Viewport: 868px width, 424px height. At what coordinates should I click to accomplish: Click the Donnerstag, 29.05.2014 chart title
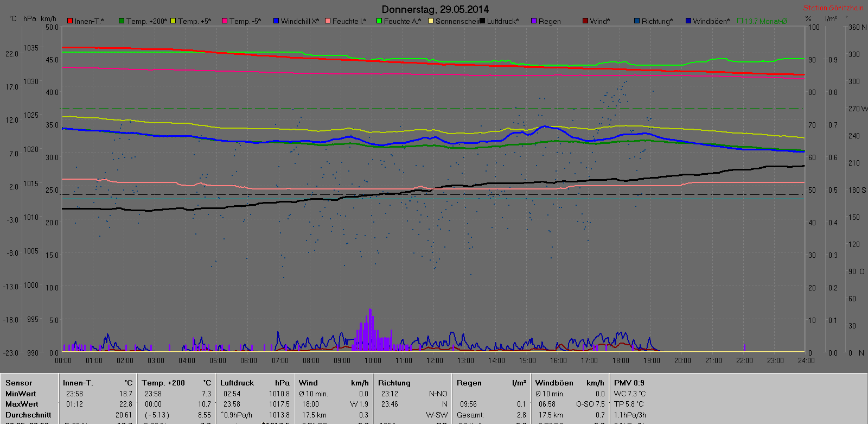435,9
